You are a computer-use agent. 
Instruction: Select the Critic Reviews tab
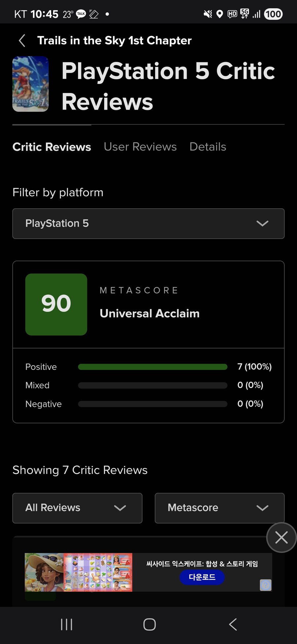(51, 147)
